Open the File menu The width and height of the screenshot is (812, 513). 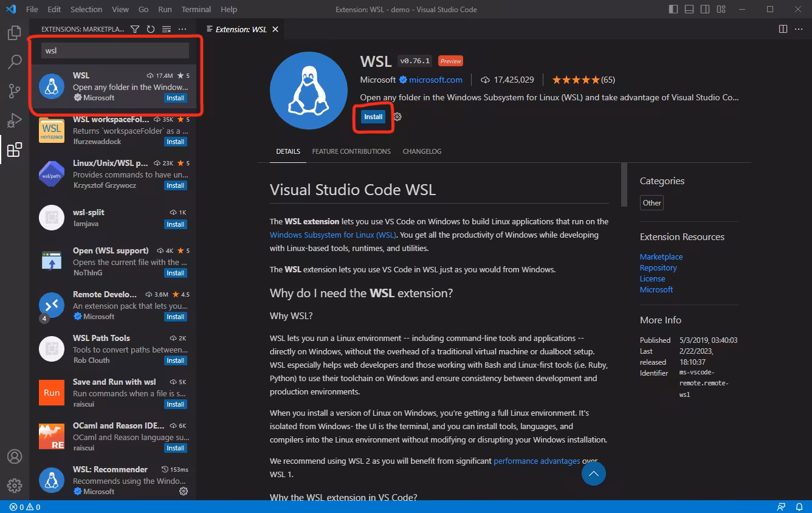tap(32, 9)
